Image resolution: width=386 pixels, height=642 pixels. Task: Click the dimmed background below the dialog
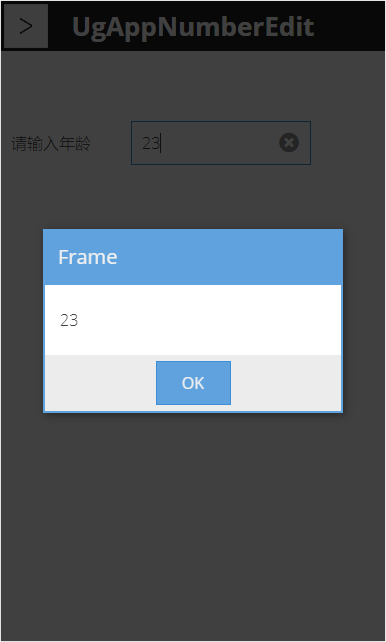pos(193,526)
